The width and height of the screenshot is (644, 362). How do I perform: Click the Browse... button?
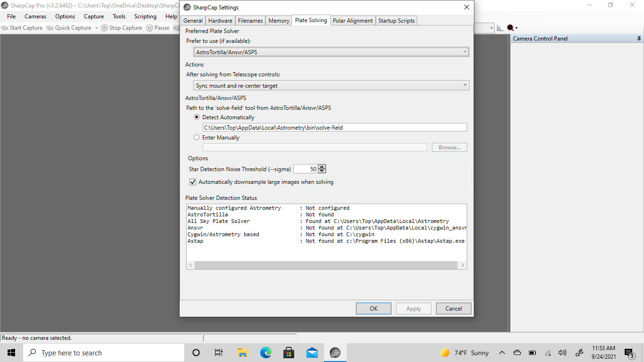[x=449, y=148]
